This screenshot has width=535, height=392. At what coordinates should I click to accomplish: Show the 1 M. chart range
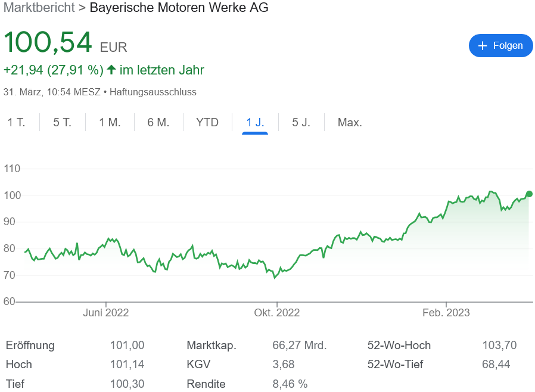(110, 123)
